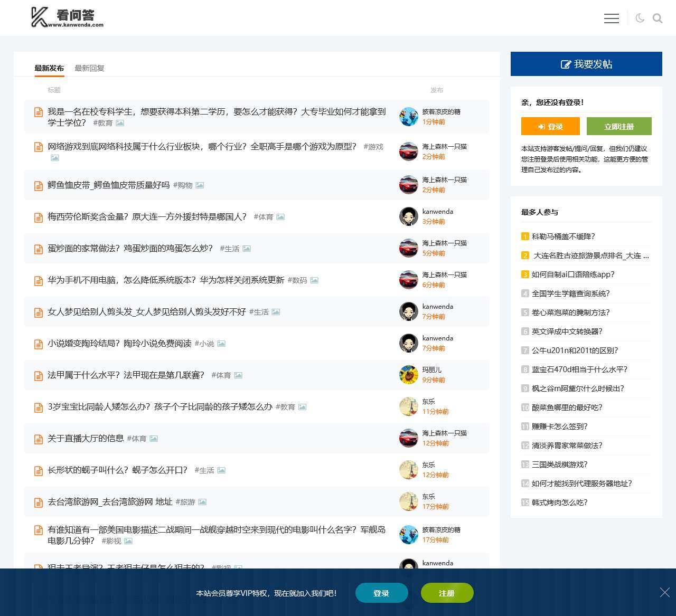Click #游戏 tag on 网络游戏 post

coord(373,147)
